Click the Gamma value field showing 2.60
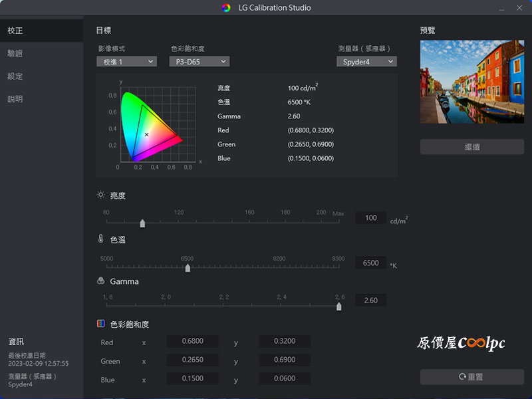 tap(371, 301)
